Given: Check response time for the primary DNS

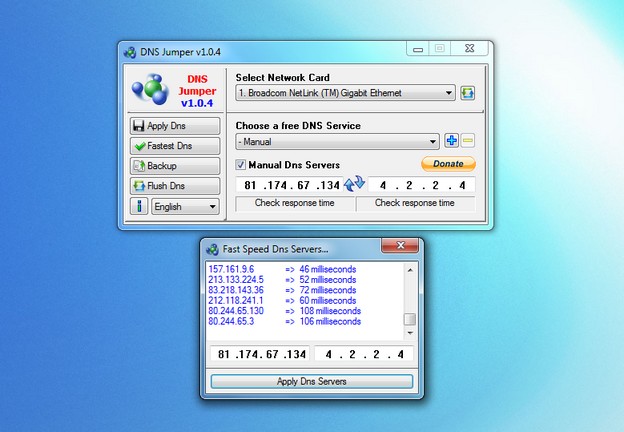Looking at the screenshot, I should tap(294, 203).
